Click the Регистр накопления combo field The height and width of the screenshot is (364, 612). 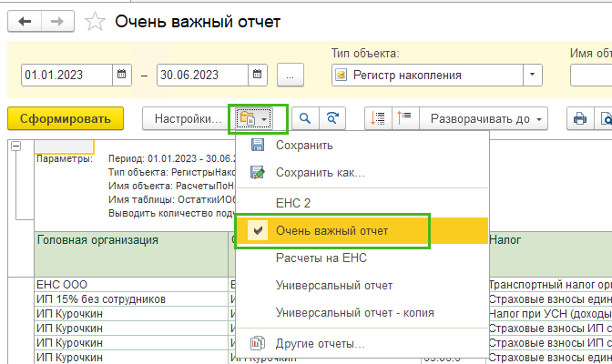click(x=427, y=75)
